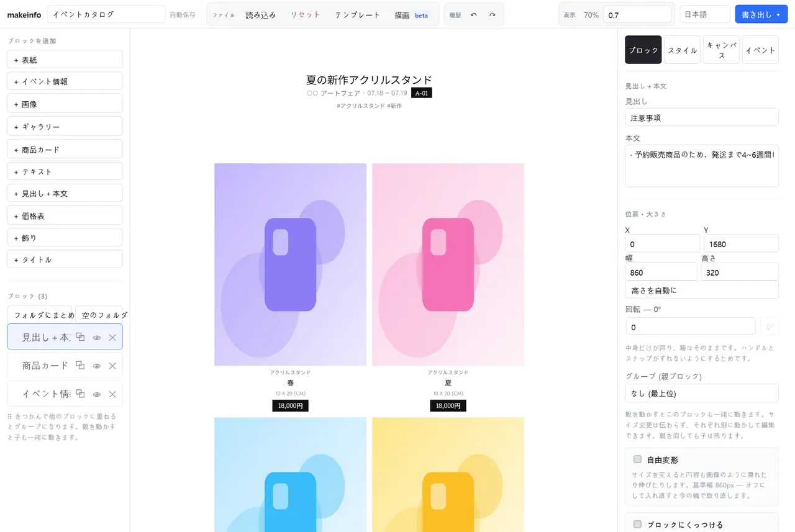Open the 日本語 language selector

[x=705, y=14]
